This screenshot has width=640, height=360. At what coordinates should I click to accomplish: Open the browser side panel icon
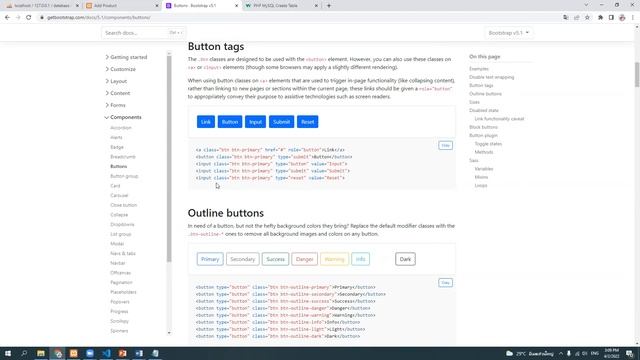pos(611,18)
